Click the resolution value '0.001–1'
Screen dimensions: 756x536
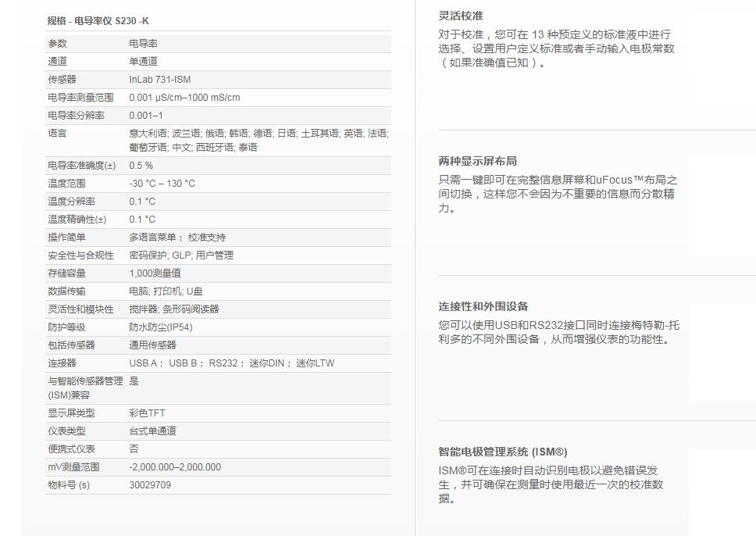145,116
